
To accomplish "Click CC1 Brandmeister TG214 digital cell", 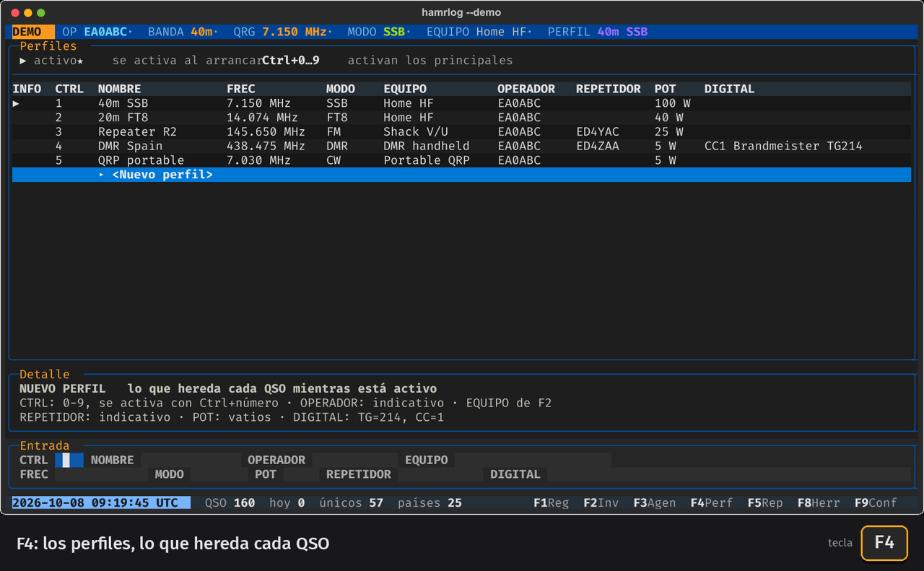I will [x=783, y=146].
